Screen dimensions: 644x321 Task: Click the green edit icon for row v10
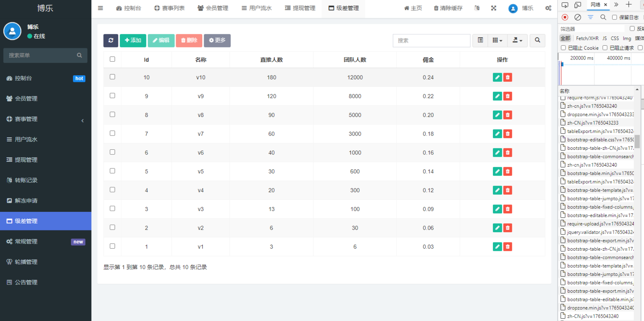point(497,77)
